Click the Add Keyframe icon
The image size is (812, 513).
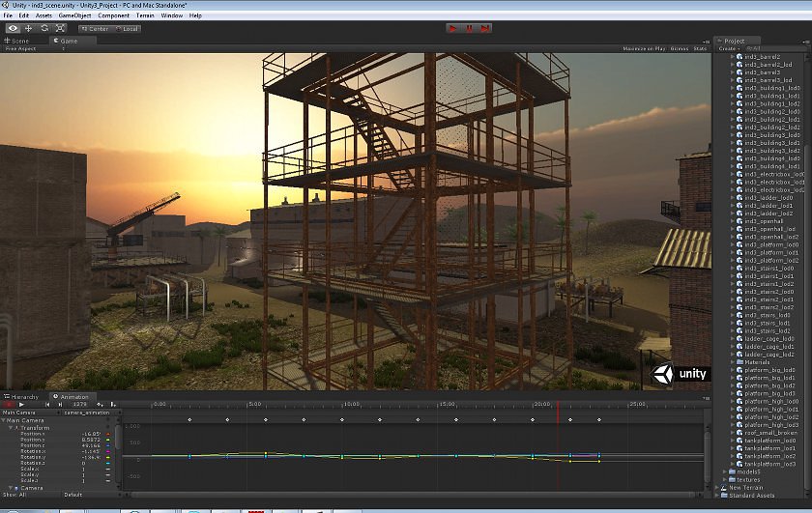point(100,404)
